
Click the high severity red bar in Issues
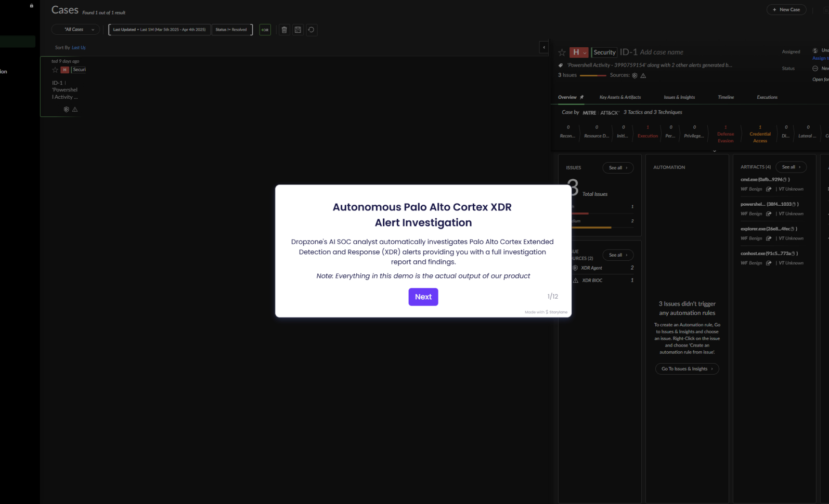[580, 214]
